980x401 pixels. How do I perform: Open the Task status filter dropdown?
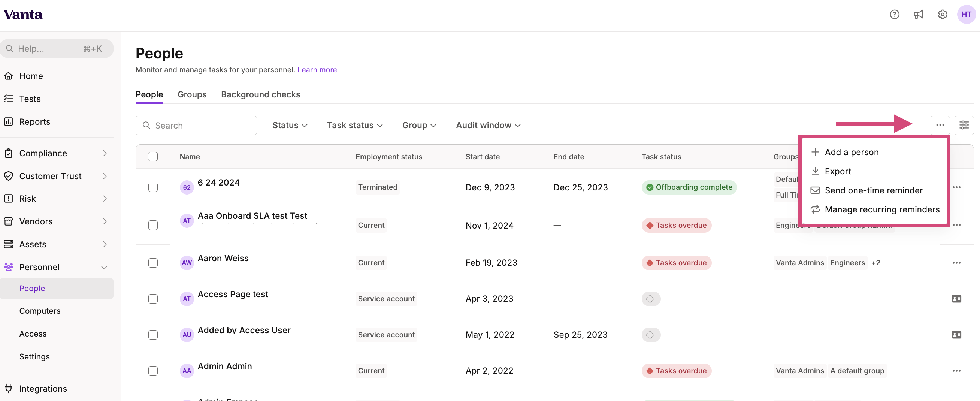(x=355, y=125)
